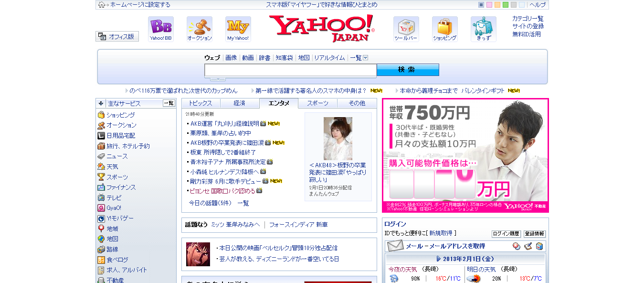Click the 登録情報 button
644x283 pixels.
click(535, 234)
